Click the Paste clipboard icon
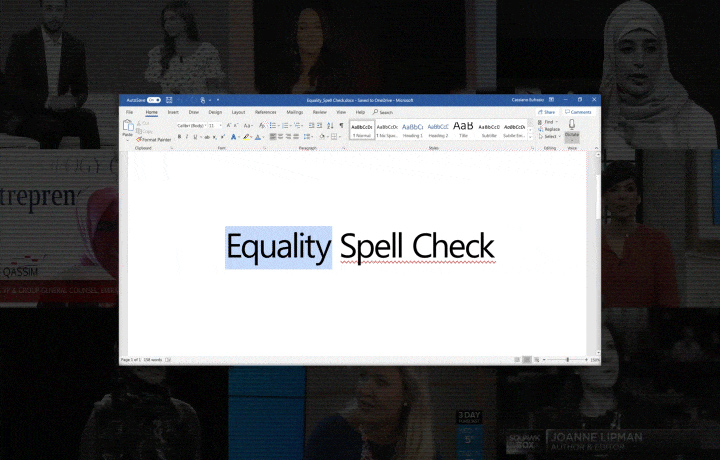 click(x=127, y=128)
